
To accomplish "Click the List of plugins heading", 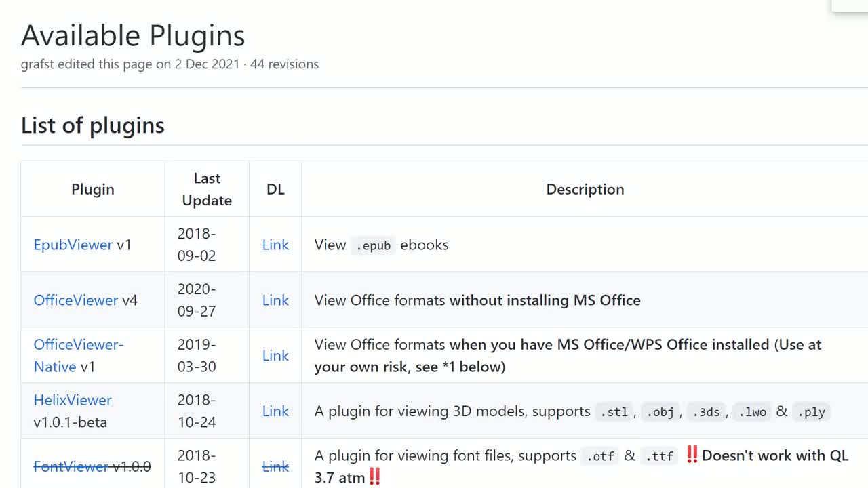I will click(93, 125).
